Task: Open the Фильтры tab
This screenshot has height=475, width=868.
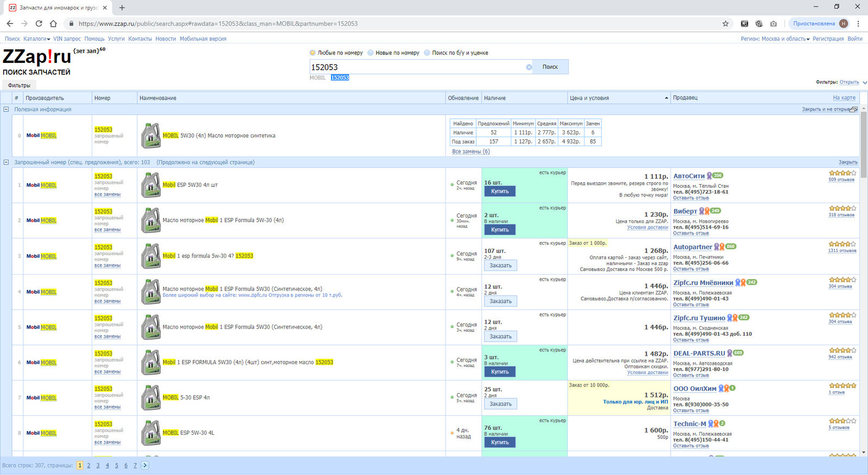Action: click(20, 85)
